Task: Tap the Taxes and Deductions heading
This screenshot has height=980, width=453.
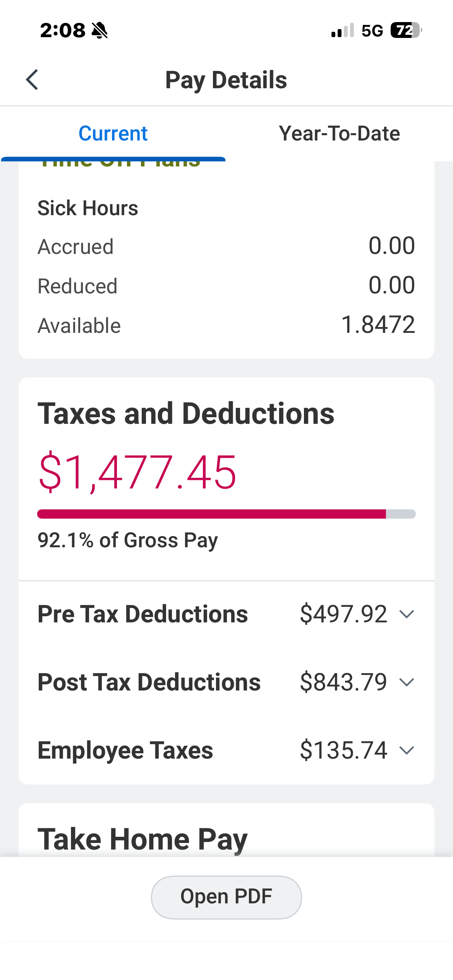Action: [x=186, y=413]
